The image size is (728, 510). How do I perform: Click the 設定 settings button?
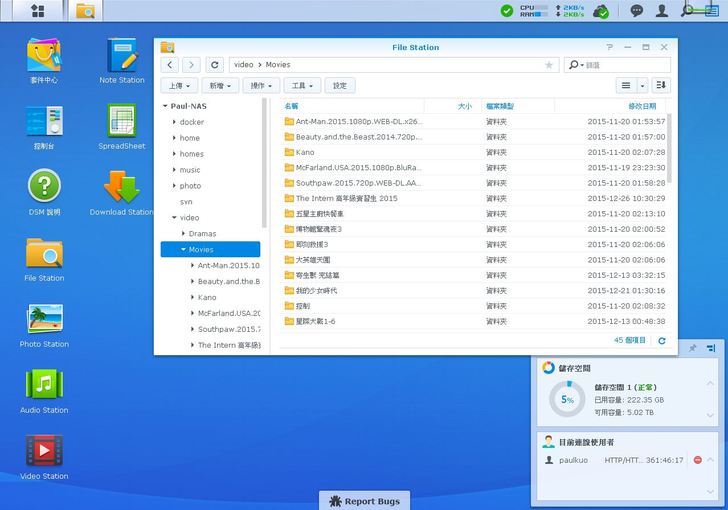tap(339, 86)
